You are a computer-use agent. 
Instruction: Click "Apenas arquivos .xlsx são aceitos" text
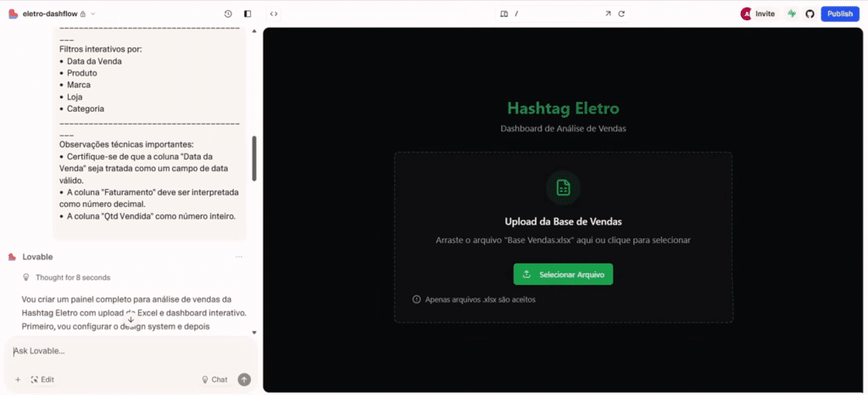480,300
